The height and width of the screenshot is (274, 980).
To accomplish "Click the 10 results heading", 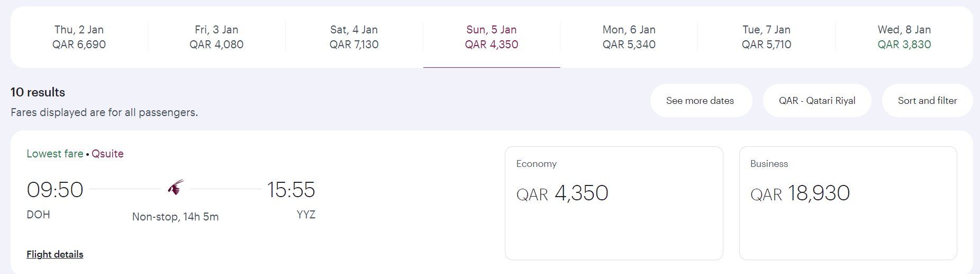I will click(38, 92).
